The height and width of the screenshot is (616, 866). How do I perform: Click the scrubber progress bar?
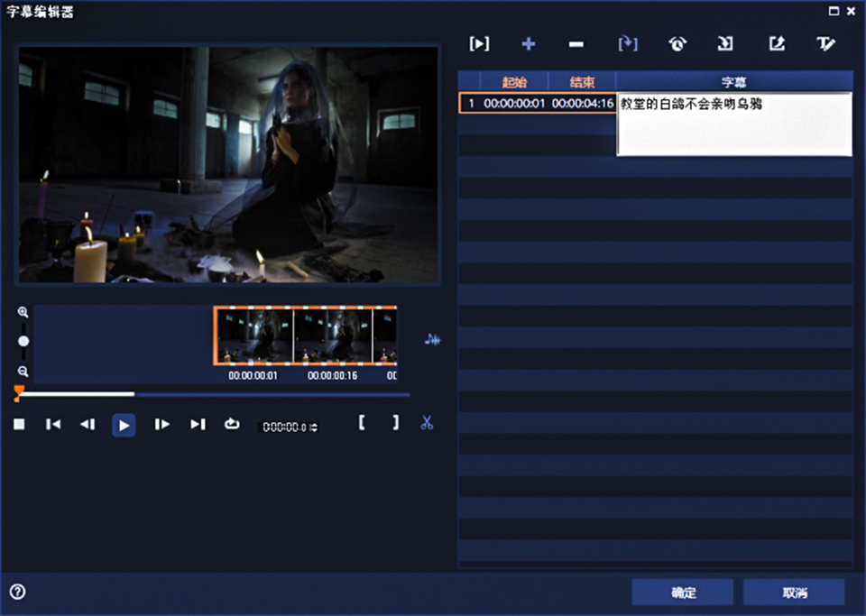pyautogui.click(x=215, y=394)
